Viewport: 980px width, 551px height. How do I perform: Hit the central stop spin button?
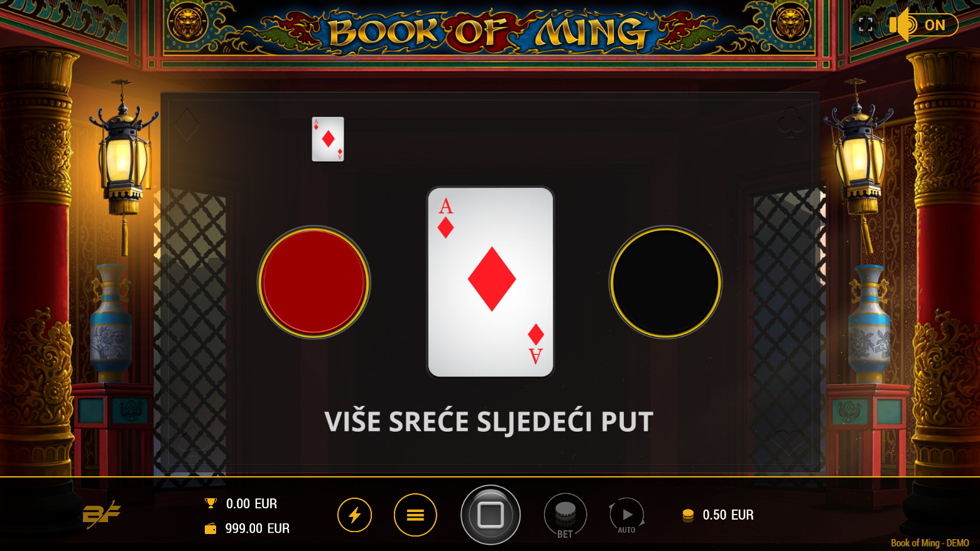point(491,515)
